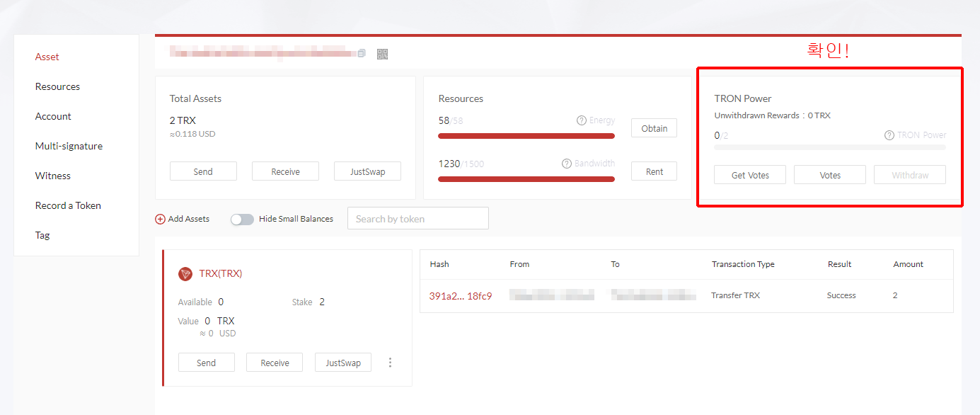Show the address QR code icon
The height and width of the screenshot is (415, 980).
pos(383,54)
